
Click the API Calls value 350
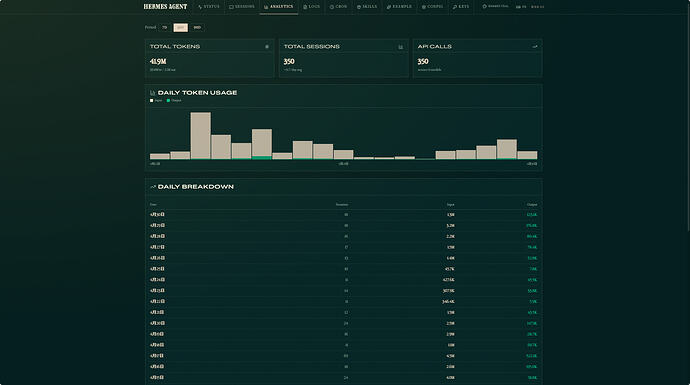point(423,62)
